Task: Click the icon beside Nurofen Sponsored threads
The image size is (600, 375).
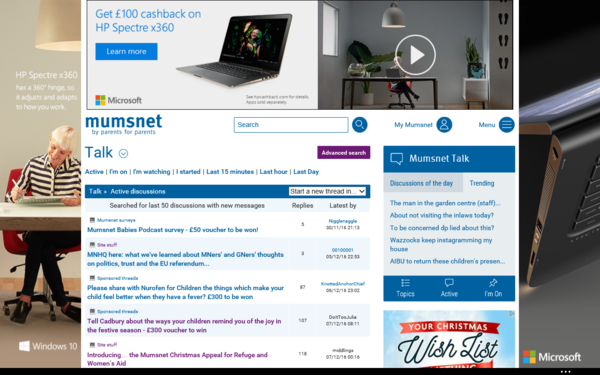Action: (92, 278)
